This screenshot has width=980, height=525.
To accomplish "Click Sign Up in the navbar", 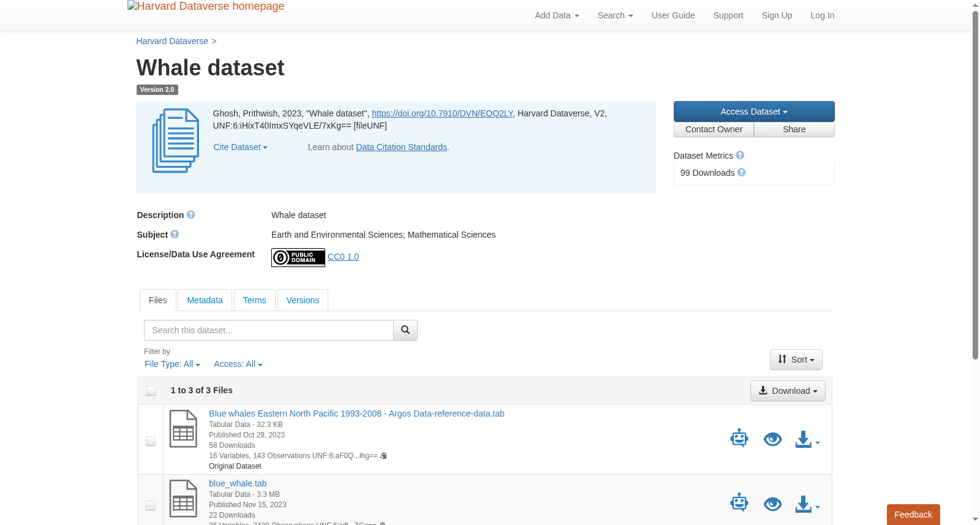I will click(777, 15).
